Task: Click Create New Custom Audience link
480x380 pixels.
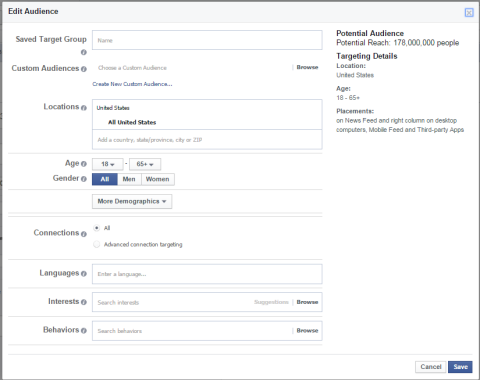Action: pyautogui.click(x=132, y=84)
